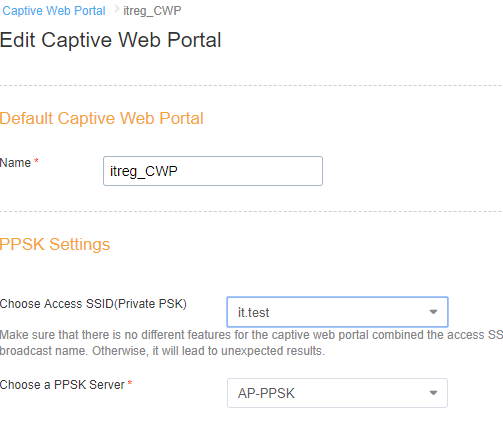Focus the Name input containing itreg_CWP
Screen dimensions: 503x433
pyautogui.click(x=213, y=171)
